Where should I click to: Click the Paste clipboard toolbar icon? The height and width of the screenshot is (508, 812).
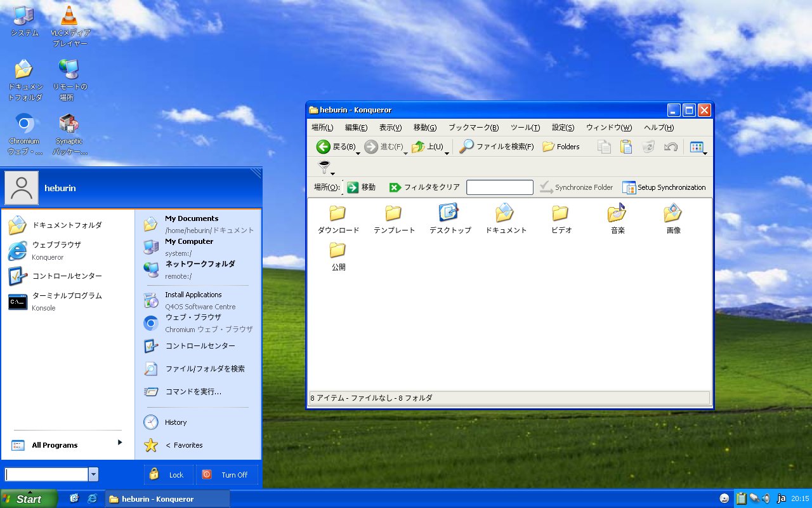[626, 147]
